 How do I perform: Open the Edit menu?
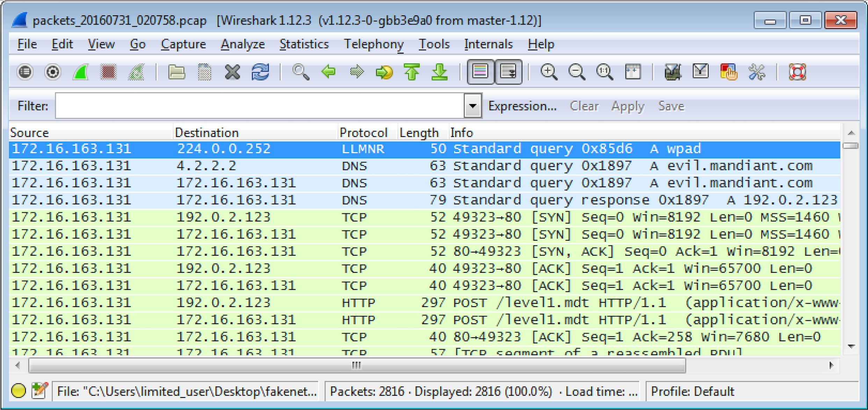pos(62,44)
